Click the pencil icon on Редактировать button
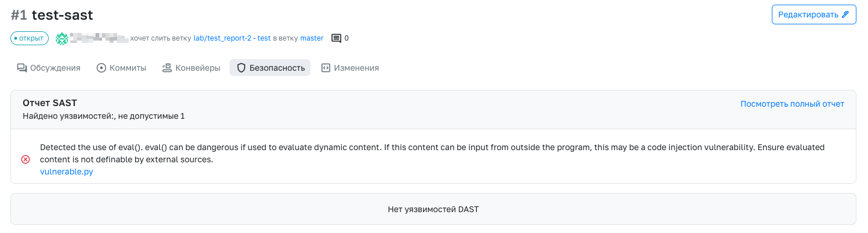Image resolution: width=868 pixels, height=233 pixels. click(x=845, y=14)
